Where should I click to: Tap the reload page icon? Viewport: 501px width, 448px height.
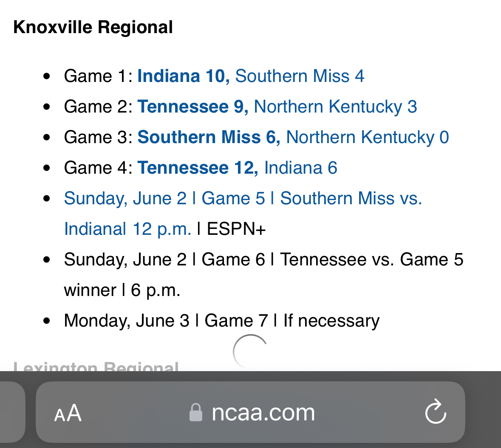point(436,412)
